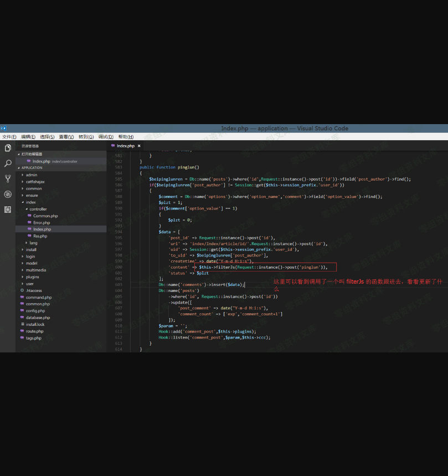This screenshot has width=448, height=476.
Task: Open the Debug view in activity bar
Action: click(8, 194)
